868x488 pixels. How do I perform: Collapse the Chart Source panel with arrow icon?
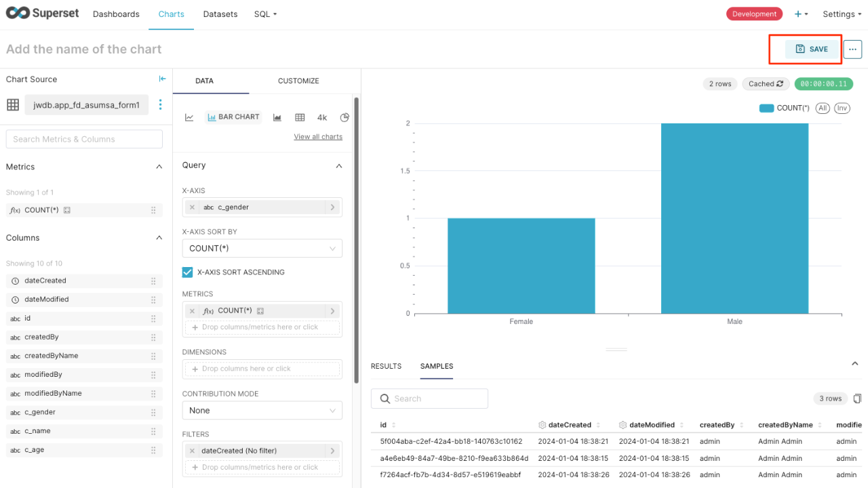tap(162, 79)
